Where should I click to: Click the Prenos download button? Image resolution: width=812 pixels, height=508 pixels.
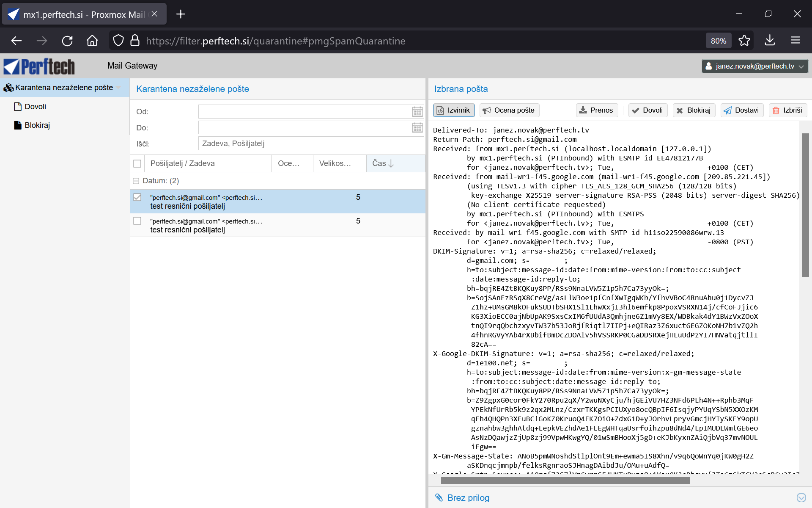(x=596, y=110)
